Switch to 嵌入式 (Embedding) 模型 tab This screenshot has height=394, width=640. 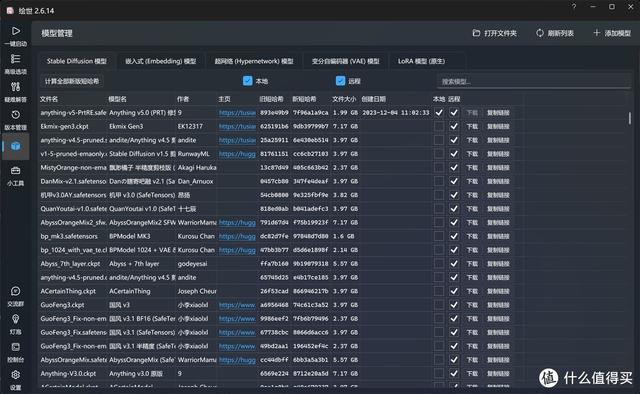tap(161, 61)
